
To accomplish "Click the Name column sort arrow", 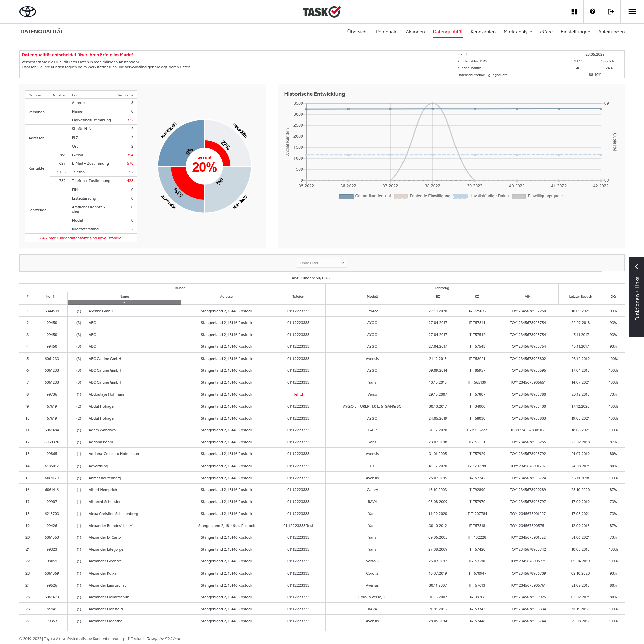I will (124, 302).
